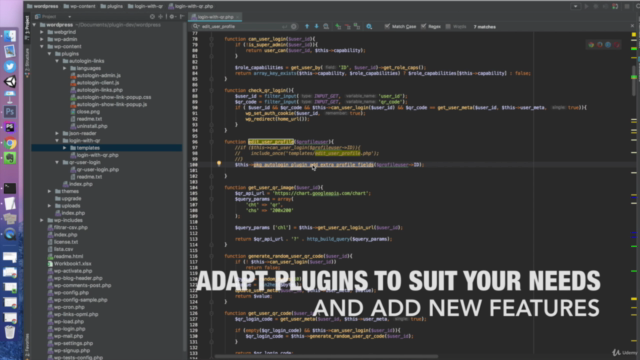The height and width of the screenshot is (360, 640).
Task: Expand the themes folder arrow
Action: [49, 191]
